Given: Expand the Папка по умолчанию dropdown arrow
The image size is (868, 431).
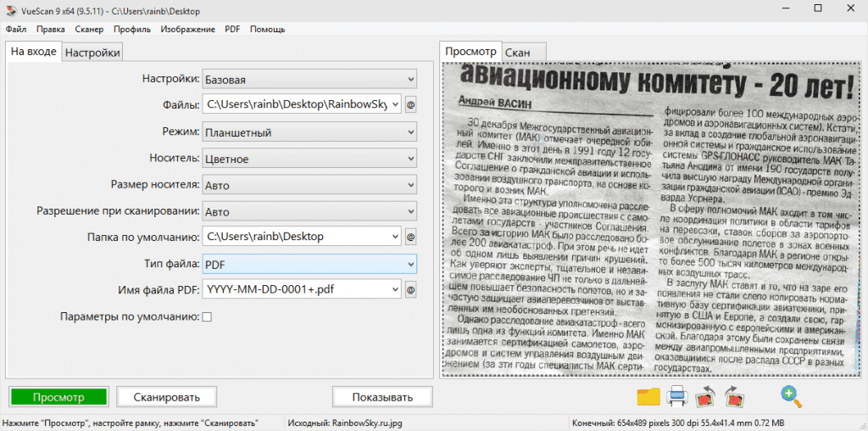Looking at the screenshot, I should 395,237.
